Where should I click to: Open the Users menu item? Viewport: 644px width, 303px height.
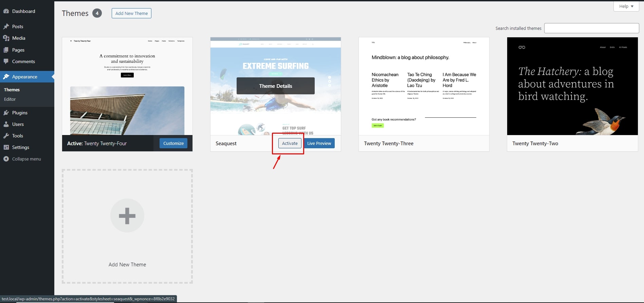[x=27, y=124]
